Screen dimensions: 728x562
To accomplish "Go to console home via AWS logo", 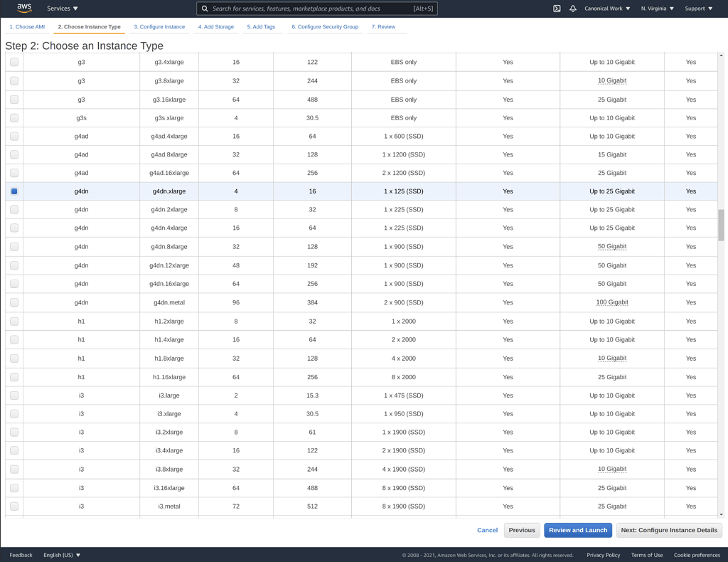I will pyautogui.click(x=23, y=9).
